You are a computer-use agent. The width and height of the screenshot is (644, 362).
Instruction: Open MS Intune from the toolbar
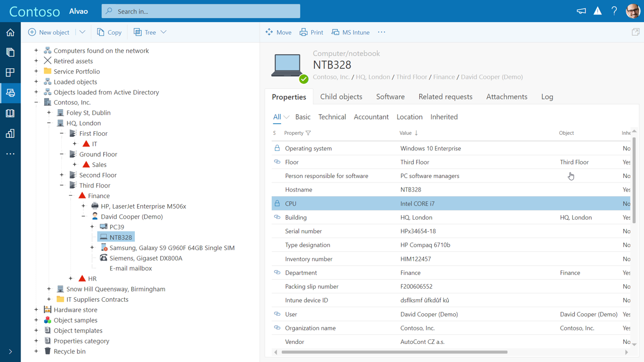pyautogui.click(x=350, y=32)
